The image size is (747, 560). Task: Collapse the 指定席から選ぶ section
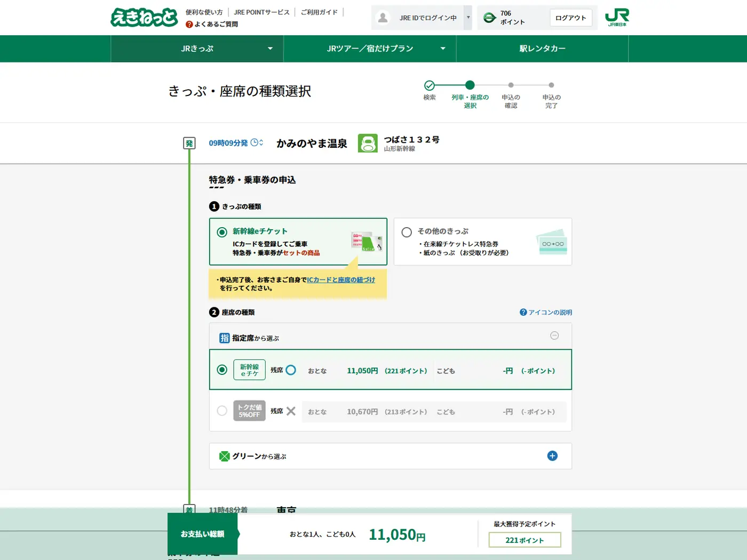[554, 335]
